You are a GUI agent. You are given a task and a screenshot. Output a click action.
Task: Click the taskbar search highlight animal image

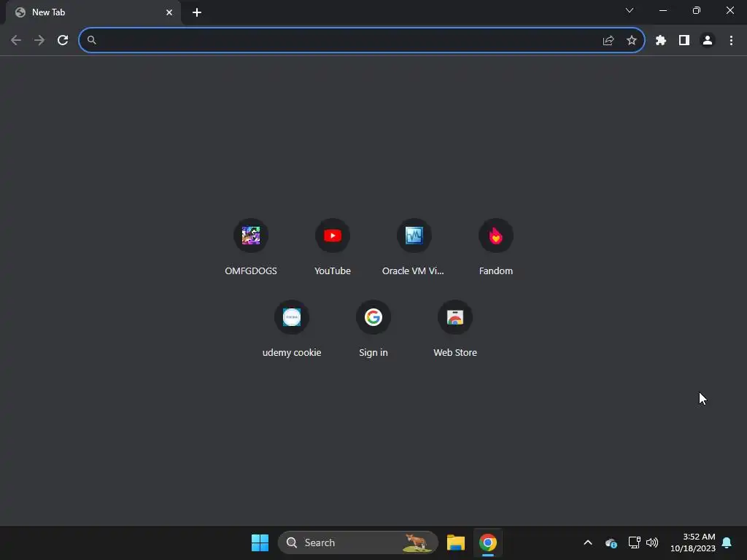point(417,542)
